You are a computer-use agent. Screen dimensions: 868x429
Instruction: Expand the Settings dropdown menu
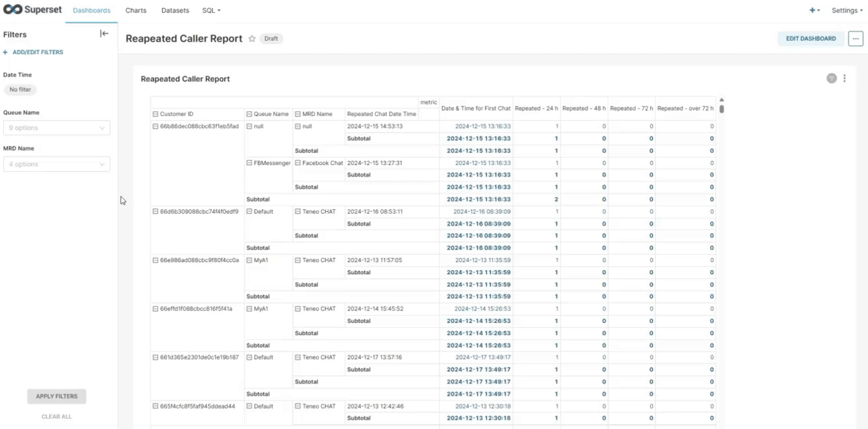(x=847, y=11)
